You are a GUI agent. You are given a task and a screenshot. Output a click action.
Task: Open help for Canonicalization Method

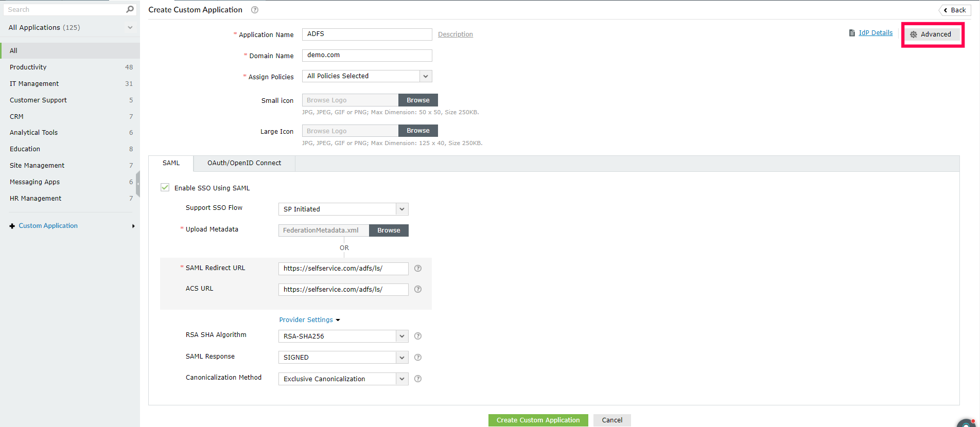(x=418, y=379)
